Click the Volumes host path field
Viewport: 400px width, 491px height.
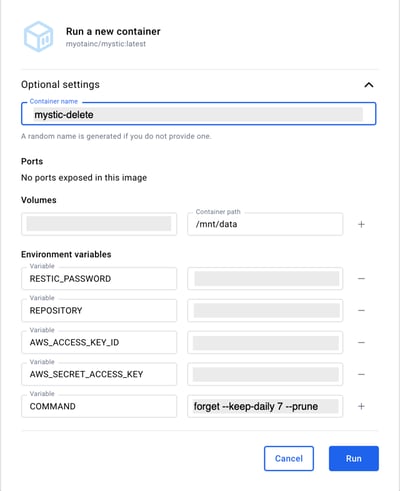click(x=99, y=224)
